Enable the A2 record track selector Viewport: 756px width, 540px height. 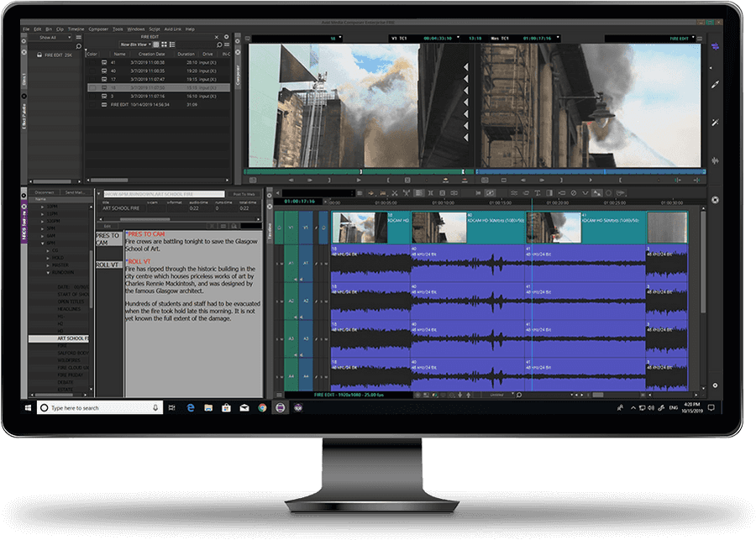[x=305, y=300]
